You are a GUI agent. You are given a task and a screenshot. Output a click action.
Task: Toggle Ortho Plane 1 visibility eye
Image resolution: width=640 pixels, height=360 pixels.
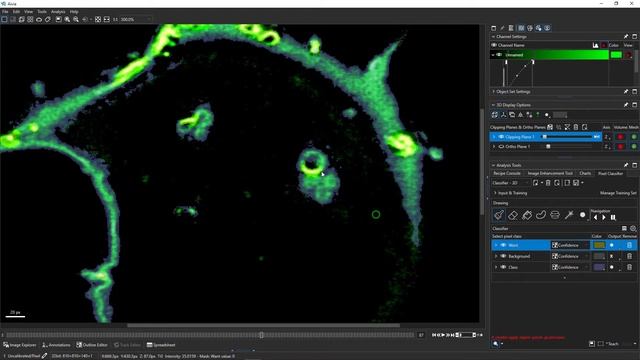click(501, 147)
